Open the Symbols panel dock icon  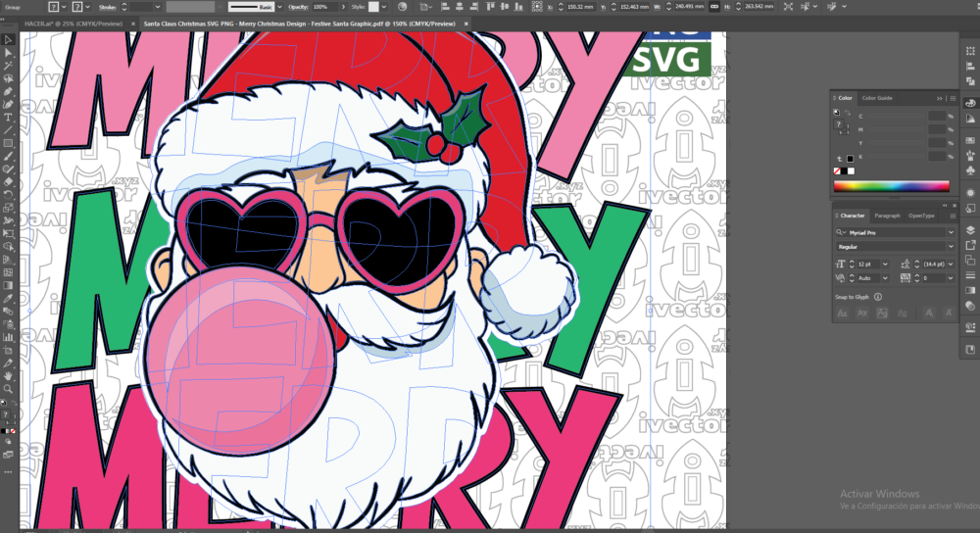coord(970,170)
